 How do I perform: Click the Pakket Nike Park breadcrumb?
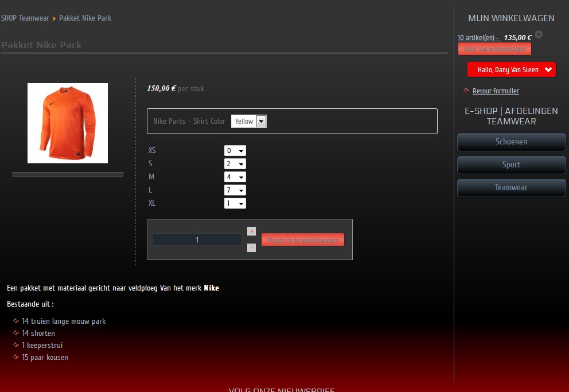(x=85, y=18)
